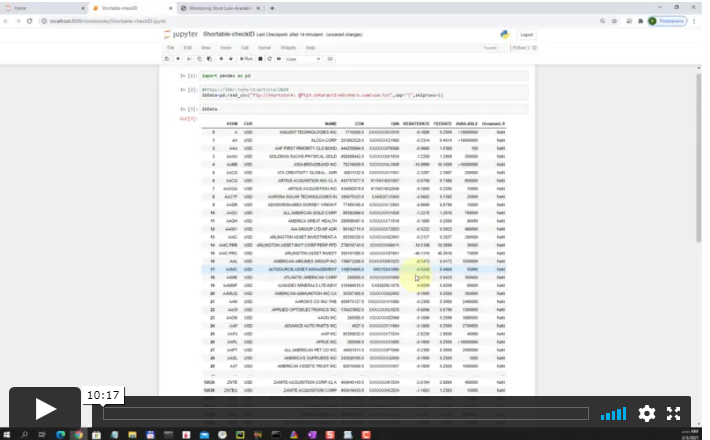Click the browser address bar URL

tap(108, 21)
